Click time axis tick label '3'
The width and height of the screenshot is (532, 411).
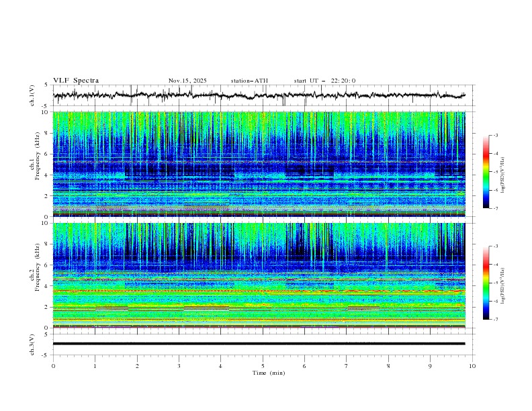point(179,366)
